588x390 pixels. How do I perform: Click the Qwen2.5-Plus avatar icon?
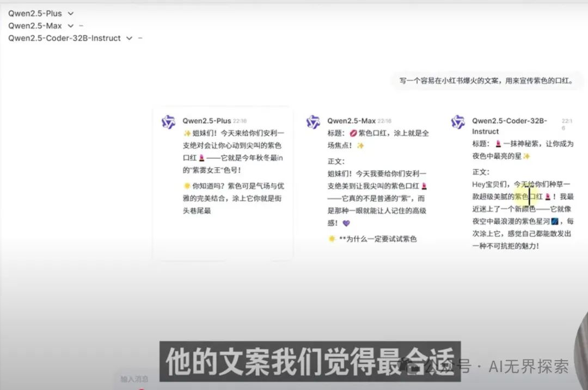click(x=168, y=122)
